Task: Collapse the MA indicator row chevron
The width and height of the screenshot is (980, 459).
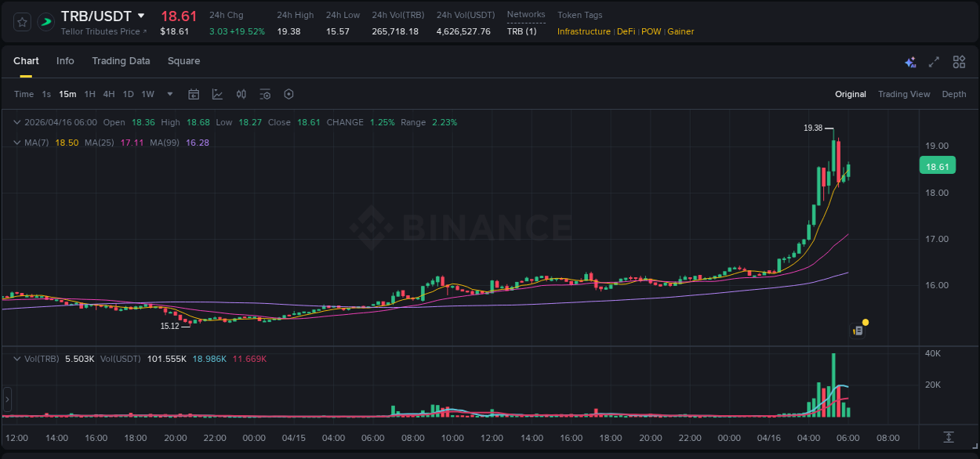Action: (16, 143)
